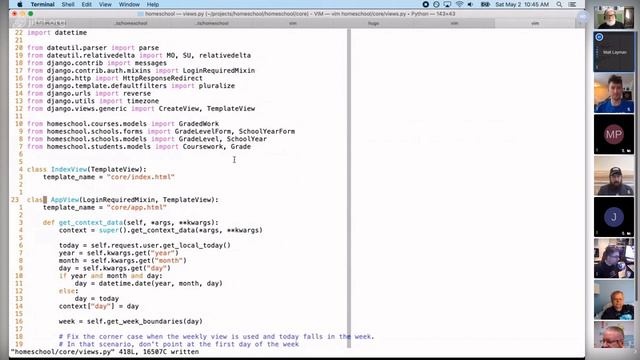This screenshot has width=640, height=360.
Task: Click the LoginRequiredMixin import line
Action: [x=141, y=71]
